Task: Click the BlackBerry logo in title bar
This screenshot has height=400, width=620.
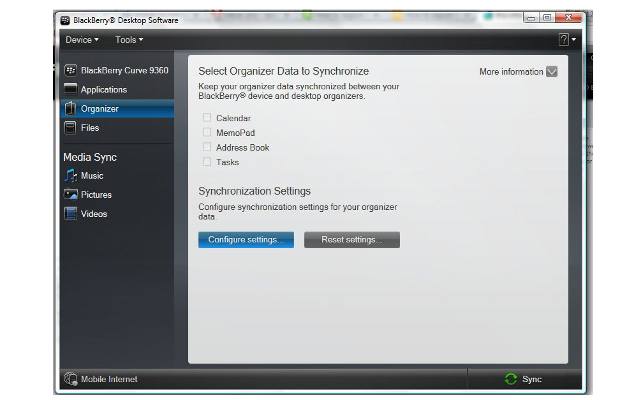Action: pyautogui.click(x=65, y=20)
